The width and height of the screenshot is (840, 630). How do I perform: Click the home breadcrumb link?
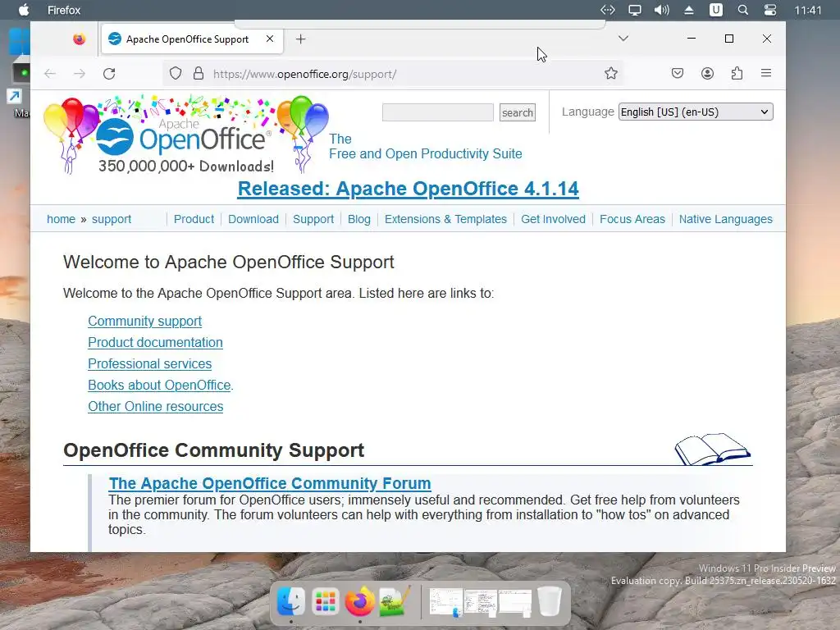point(61,219)
